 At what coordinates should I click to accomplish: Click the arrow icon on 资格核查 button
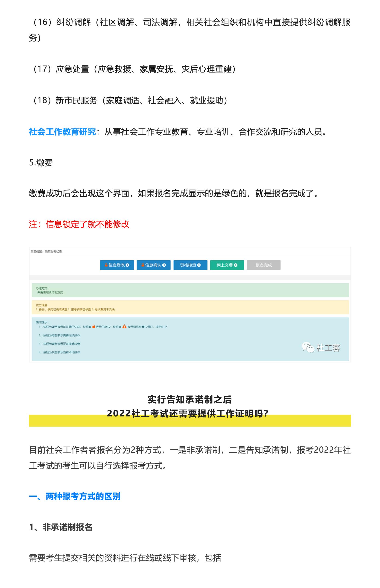[199, 265]
